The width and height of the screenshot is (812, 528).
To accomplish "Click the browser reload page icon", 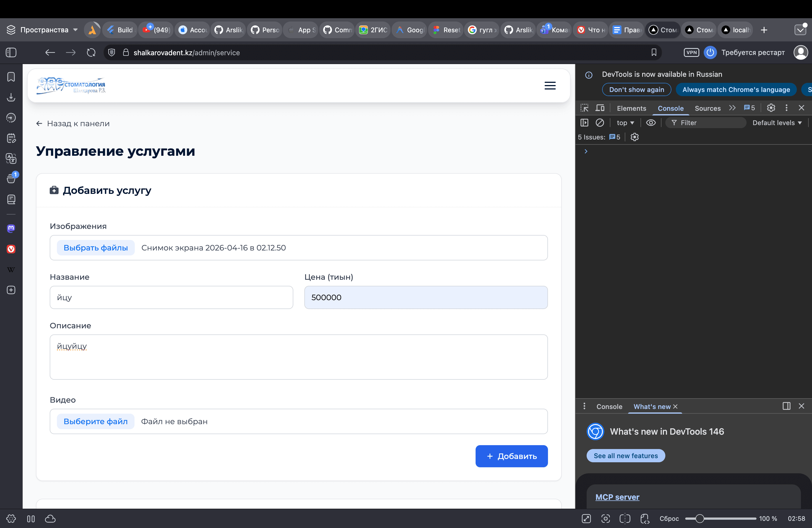I will [x=91, y=52].
